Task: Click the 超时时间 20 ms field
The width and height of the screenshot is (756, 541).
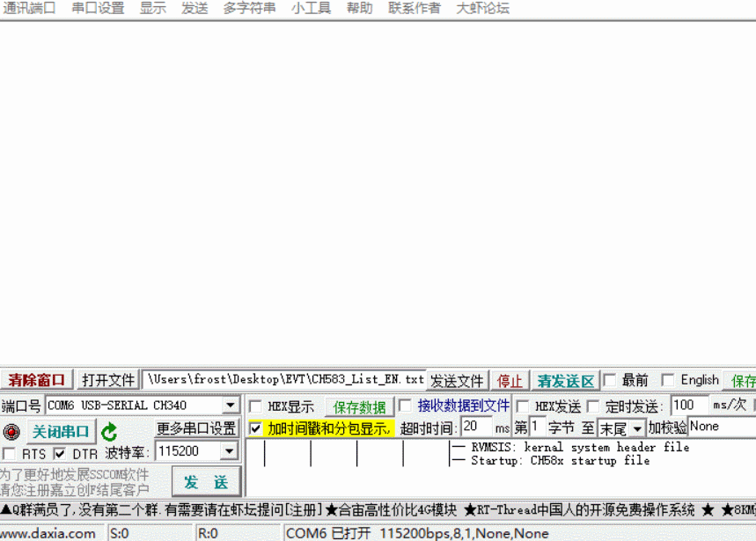Action: coord(476,427)
